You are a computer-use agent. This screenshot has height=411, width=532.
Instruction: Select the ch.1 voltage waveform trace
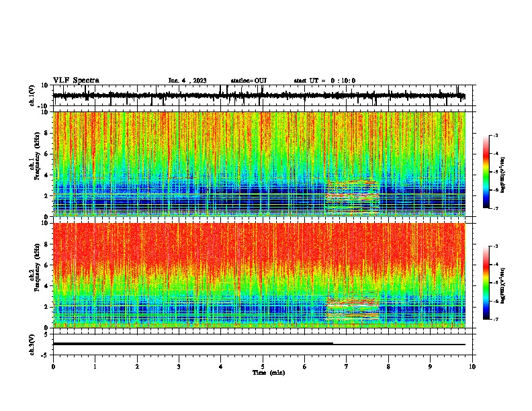tap(259, 96)
